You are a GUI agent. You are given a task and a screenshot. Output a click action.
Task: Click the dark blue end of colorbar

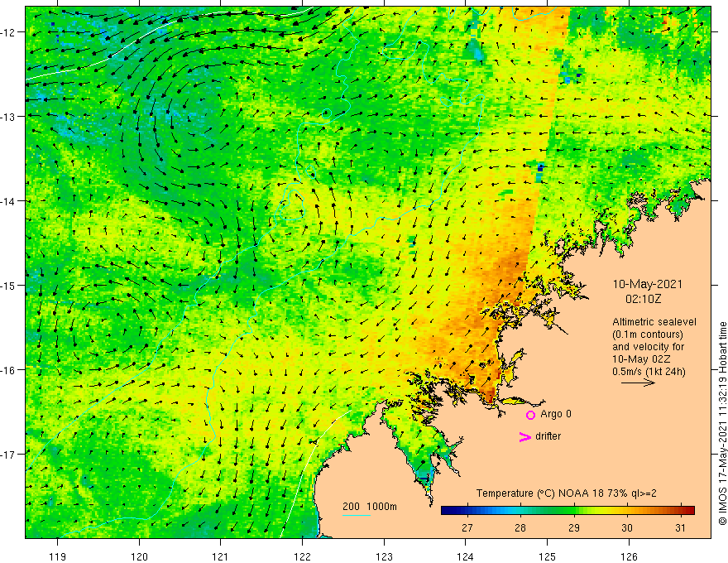tap(446, 511)
